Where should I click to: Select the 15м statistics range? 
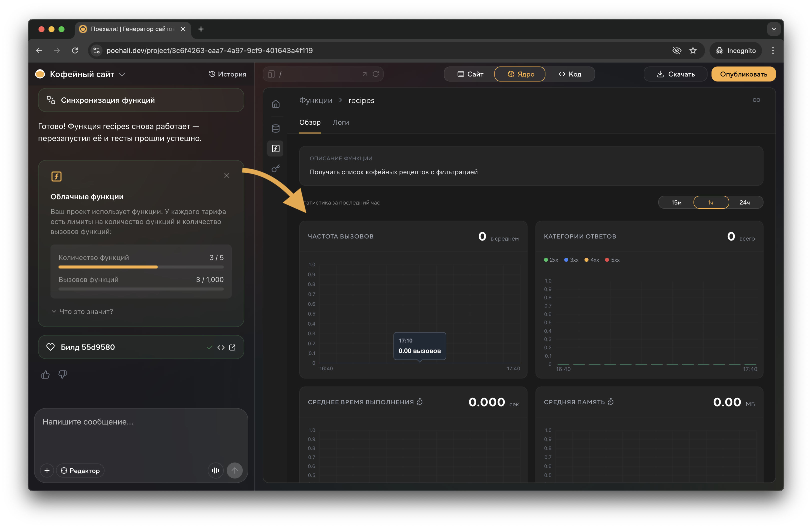(x=676, y=202)
